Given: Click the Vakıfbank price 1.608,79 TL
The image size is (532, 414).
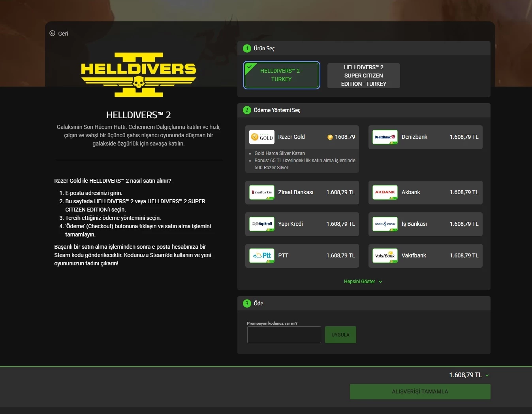Looking at the screenshot, I should [x=464, y=255].
